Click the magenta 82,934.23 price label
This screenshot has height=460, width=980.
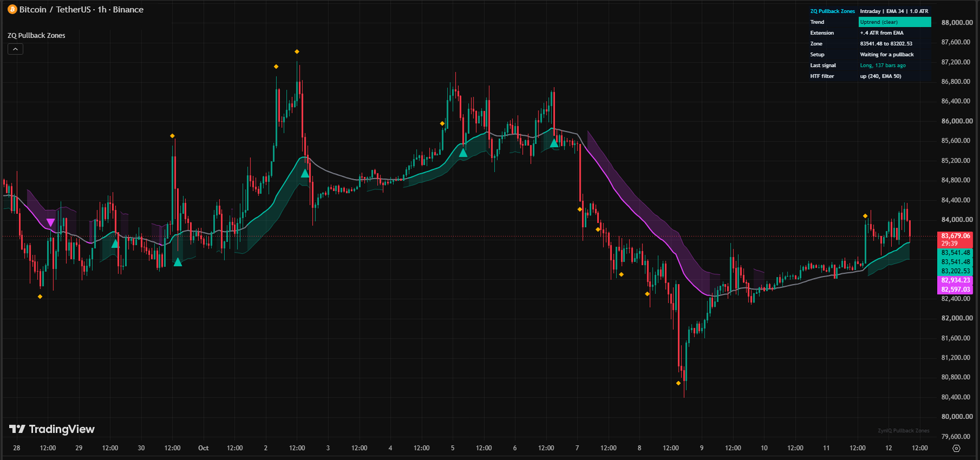coord(956,281)
